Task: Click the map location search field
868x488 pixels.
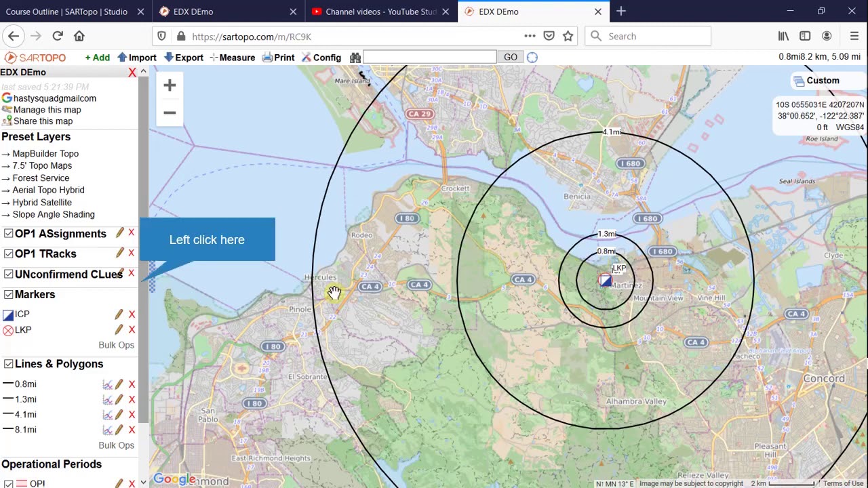Action: point(430,57)
